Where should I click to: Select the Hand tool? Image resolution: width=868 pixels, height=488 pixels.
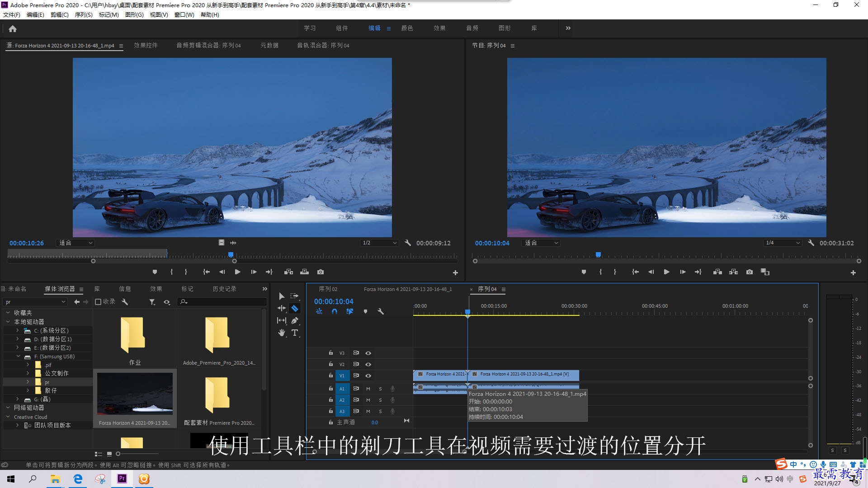tap(281, 333)
